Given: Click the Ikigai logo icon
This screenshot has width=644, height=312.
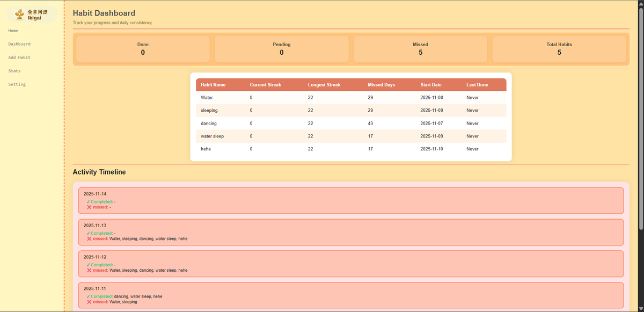Looking at the screenshot, I should (x=20, y=14).
